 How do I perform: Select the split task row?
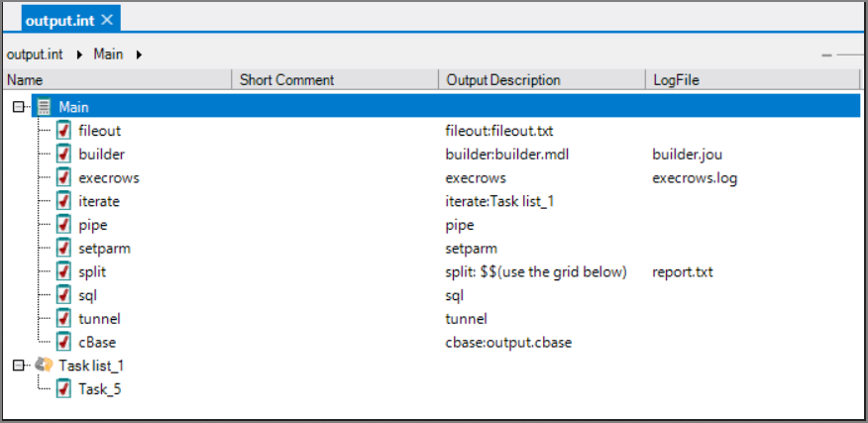pyautogui.click(x=92, y=271)
